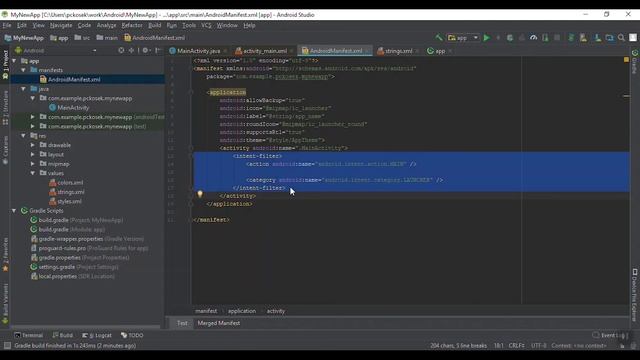Click the CRLF line separator status
The height and width of the screenshot is (360, 640).
tap(516, 346)
